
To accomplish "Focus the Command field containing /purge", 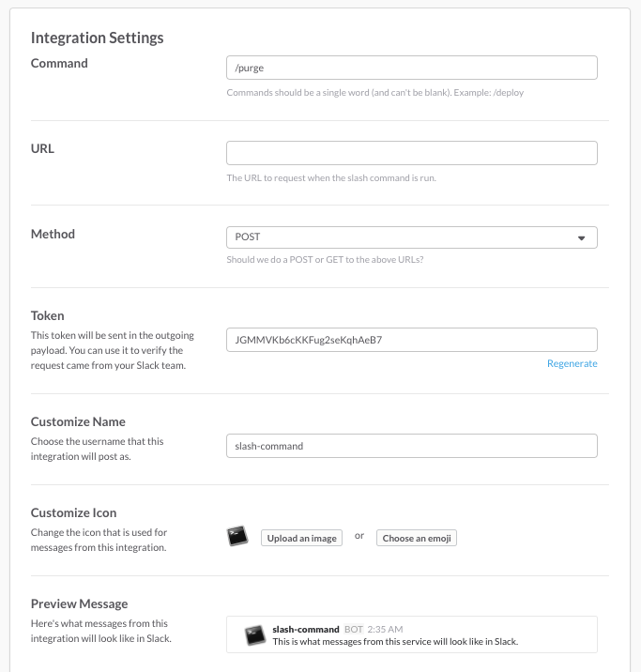I will pyautogui.click(x=412, y=68).
